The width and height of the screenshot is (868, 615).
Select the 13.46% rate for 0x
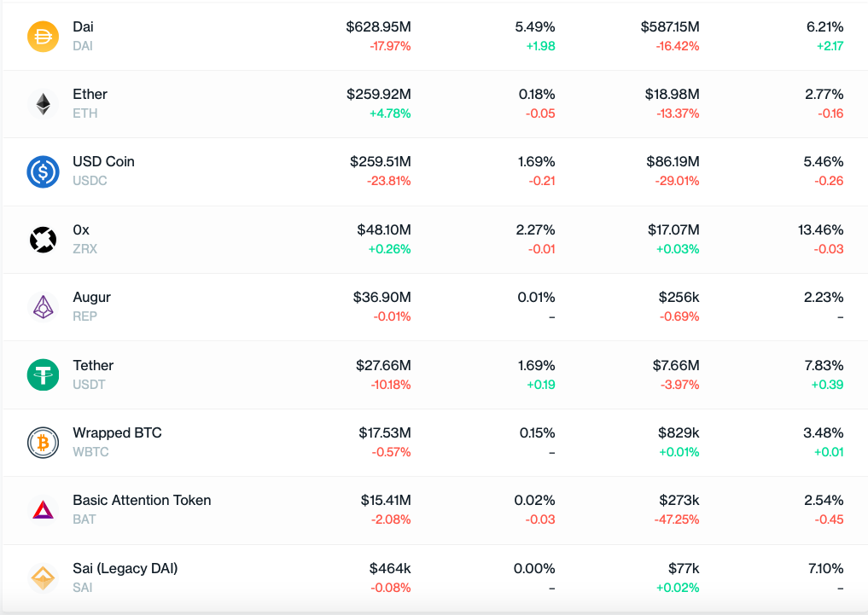click(x=820, y=229)
